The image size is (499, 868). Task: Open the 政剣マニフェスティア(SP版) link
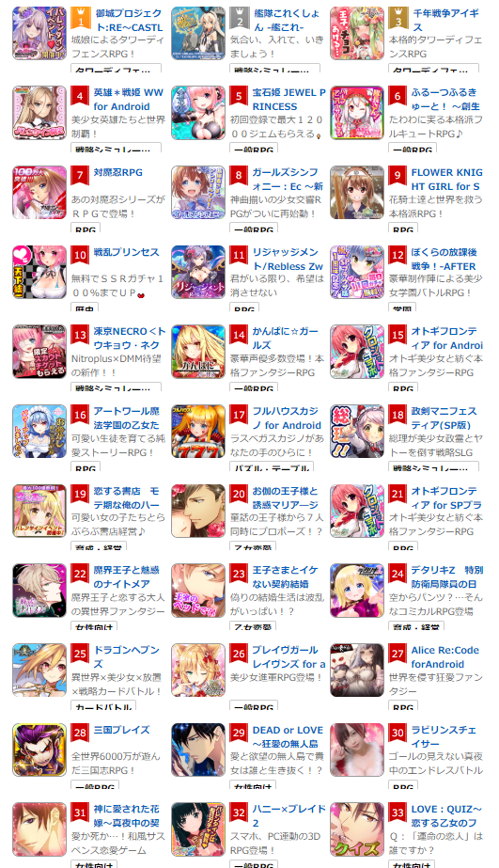[x=444, y=418]
